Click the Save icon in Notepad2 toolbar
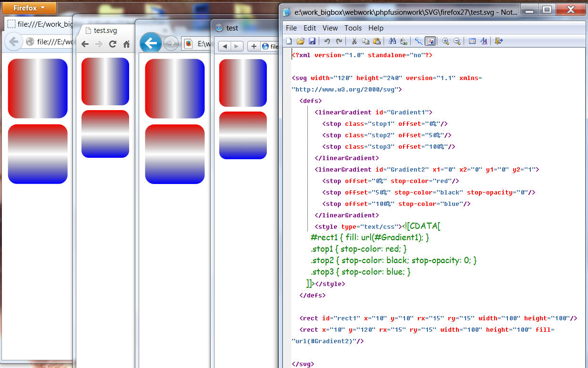This screenshot has height=368, width=588. point(312,41)
